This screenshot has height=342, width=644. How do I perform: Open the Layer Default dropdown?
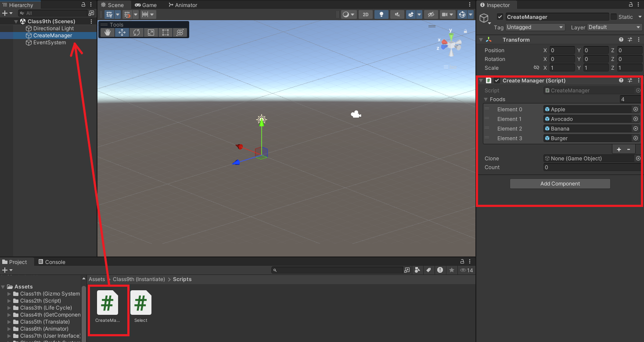click(x=615, y=27)
